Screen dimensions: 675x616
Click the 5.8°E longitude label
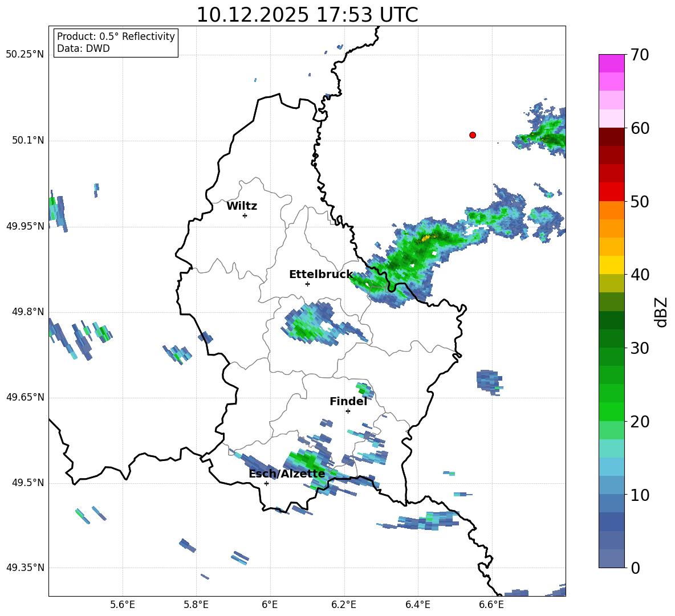pos(196,605)
